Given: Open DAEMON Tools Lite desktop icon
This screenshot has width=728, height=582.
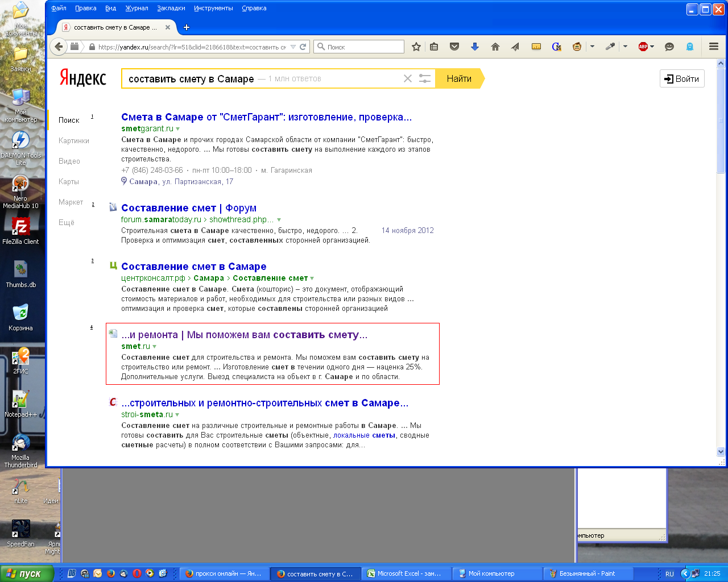Looking at the screenshot, I should [x=20, y=148].
